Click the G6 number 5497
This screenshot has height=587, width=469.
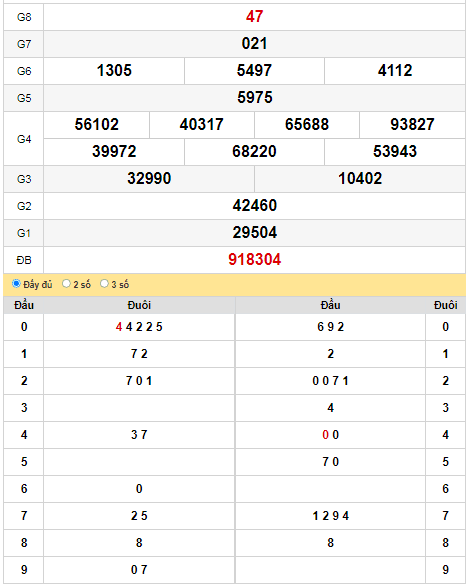tap(255, 71)
